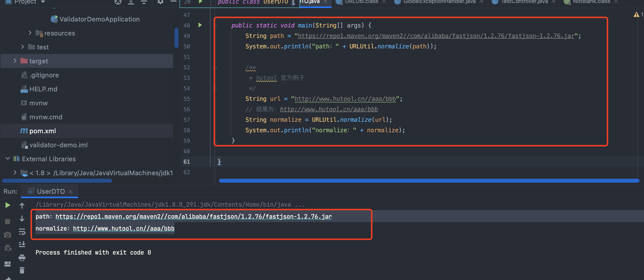Expand the target folder
This screenshot has height=280, width=644.
[x=15, y=61]
